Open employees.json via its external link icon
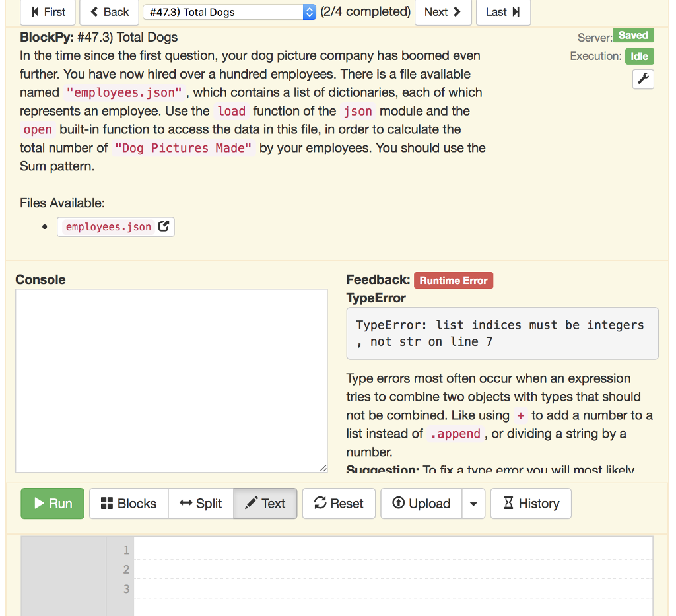Viewport: 676px width, 616px height. tap(164, 226)
